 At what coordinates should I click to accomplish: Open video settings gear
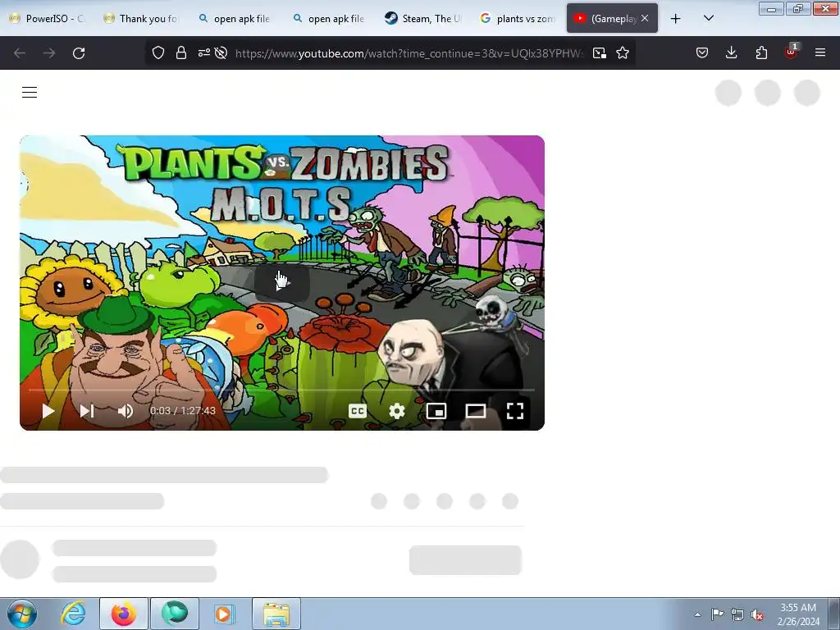pos(397,411)
